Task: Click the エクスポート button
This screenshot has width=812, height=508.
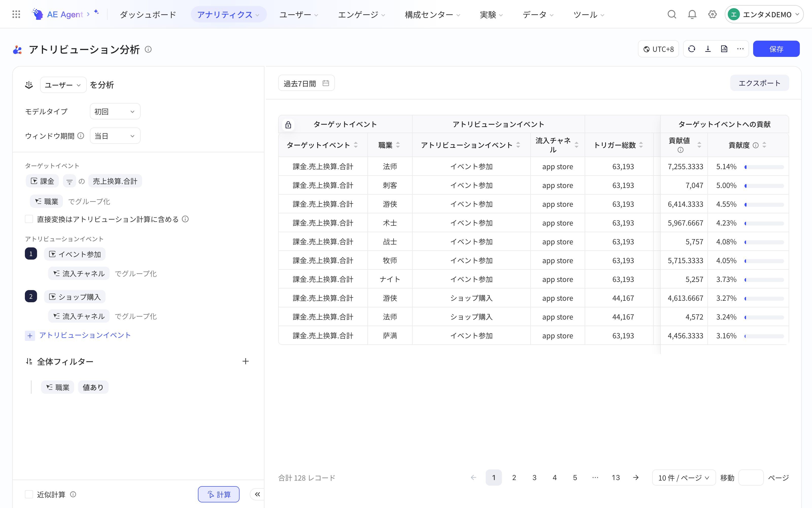Action: tap(759, 83)
